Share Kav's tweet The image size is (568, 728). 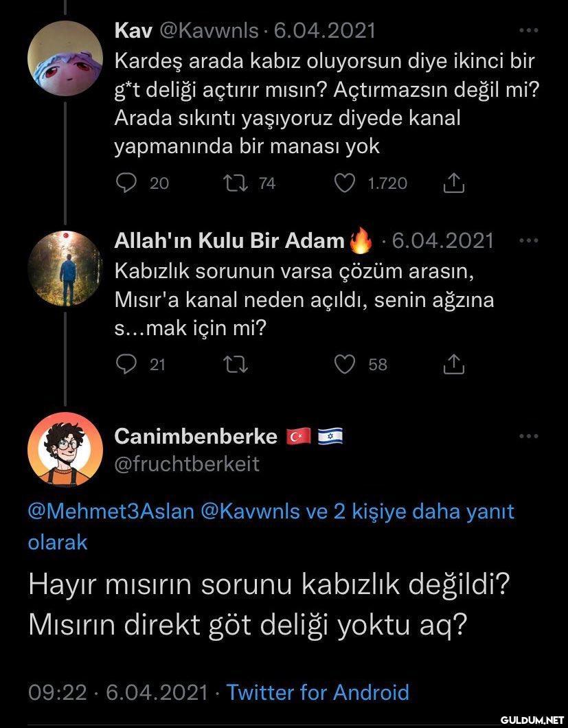point(454,183)
